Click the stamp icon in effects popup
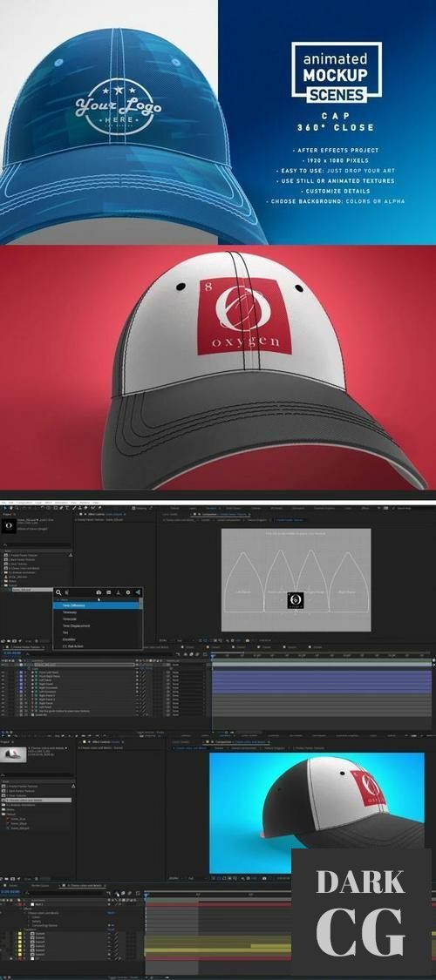 [x=119, y=592]
